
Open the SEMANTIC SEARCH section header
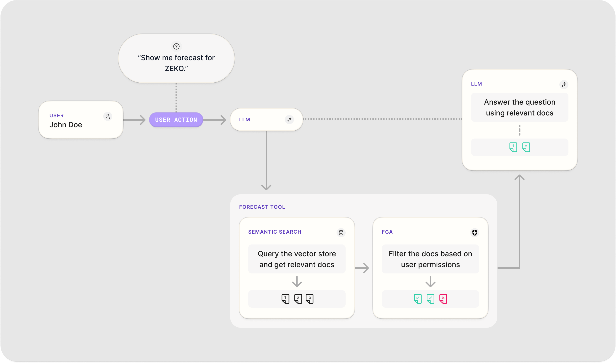(x=274, y=232)
